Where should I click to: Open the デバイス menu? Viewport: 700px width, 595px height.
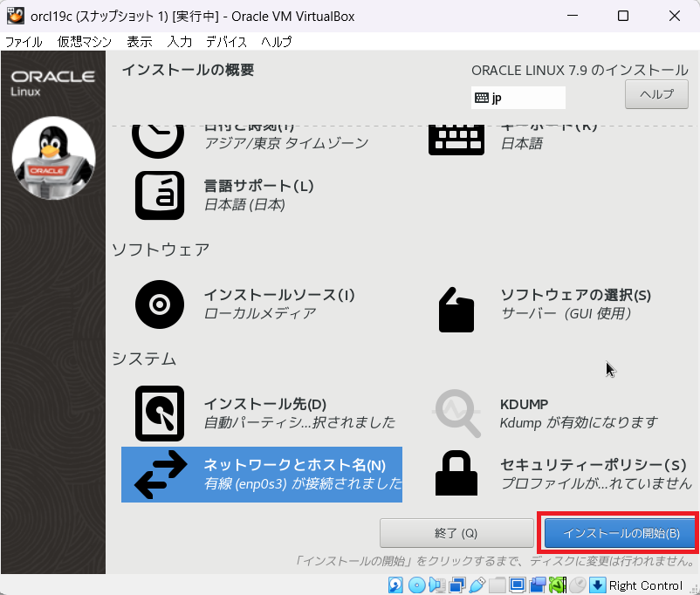(x=226, y=42)
